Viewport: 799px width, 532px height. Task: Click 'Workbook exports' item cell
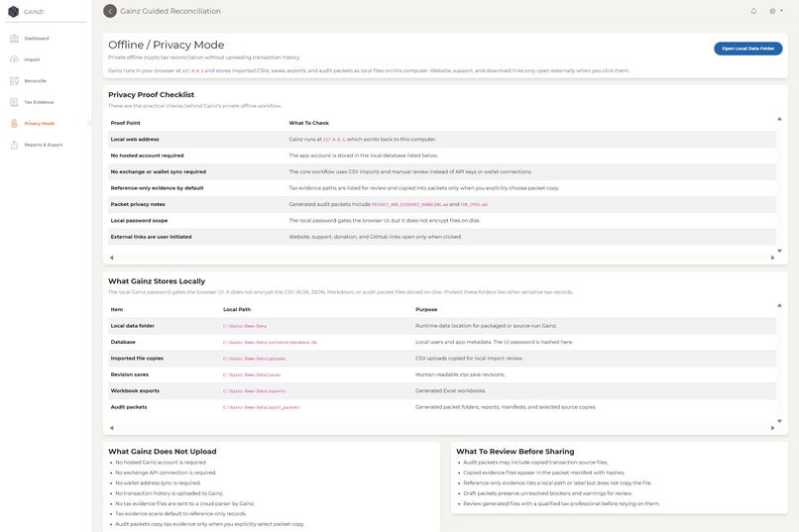(135, 391)
